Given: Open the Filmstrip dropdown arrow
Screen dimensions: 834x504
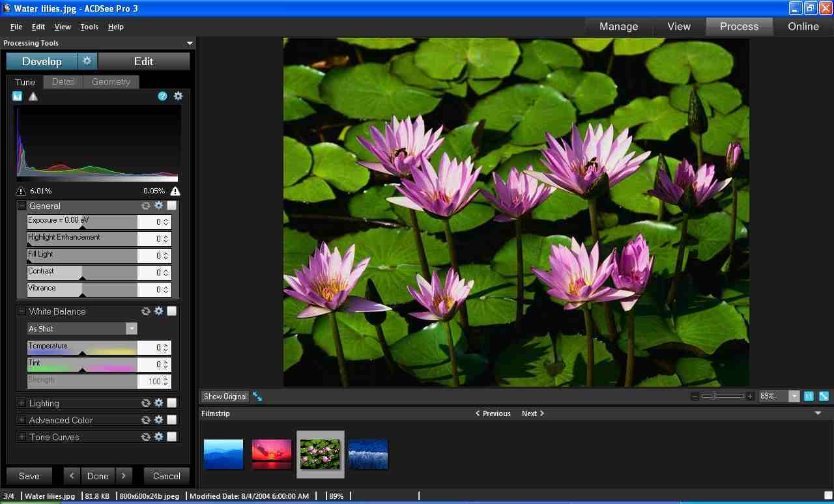Looking at the screenshot, I should pos(818,413).
